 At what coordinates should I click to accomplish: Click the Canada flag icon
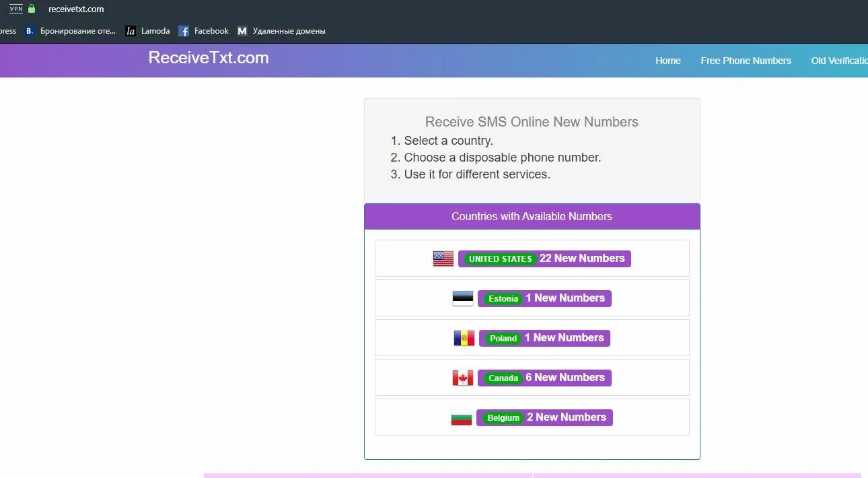click(x=463, y=378)
